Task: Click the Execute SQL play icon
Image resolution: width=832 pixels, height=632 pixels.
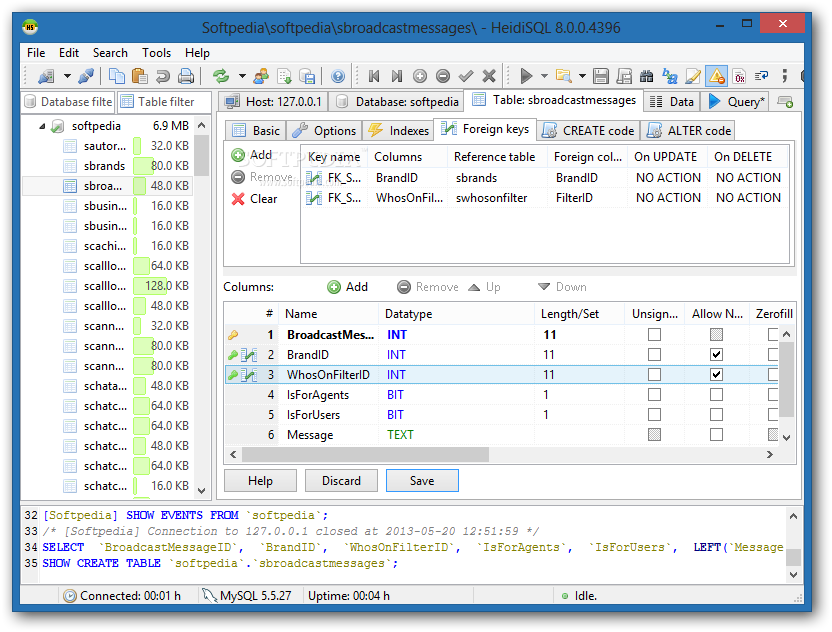Action: tap(526, 76)
